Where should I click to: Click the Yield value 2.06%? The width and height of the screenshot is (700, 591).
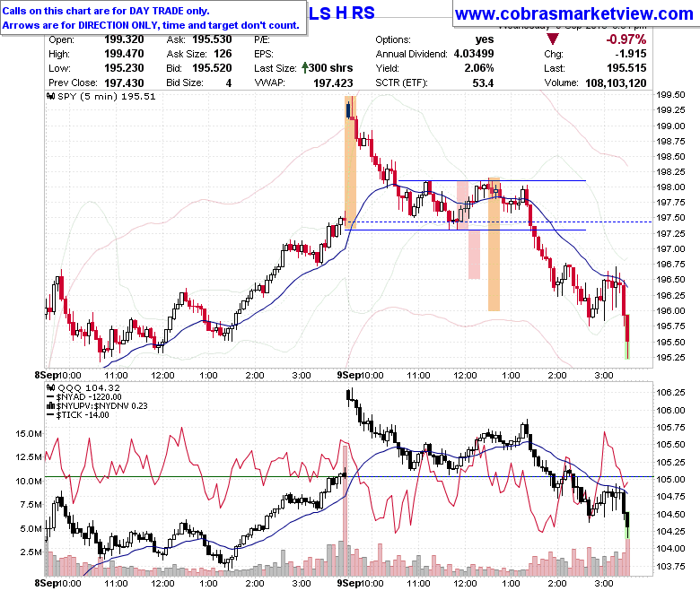479,68
